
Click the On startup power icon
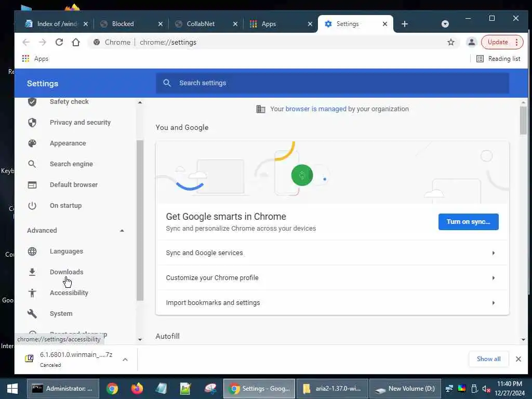tap(32, 206)
